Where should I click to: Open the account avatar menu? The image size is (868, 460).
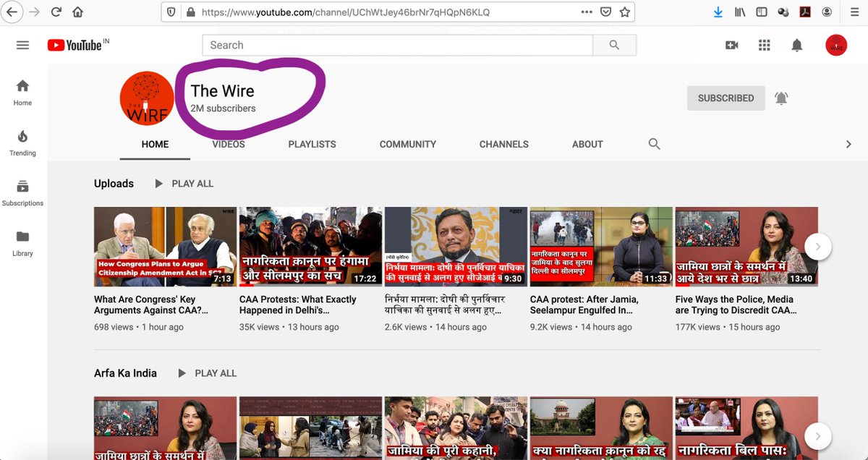tap(836, 45)
